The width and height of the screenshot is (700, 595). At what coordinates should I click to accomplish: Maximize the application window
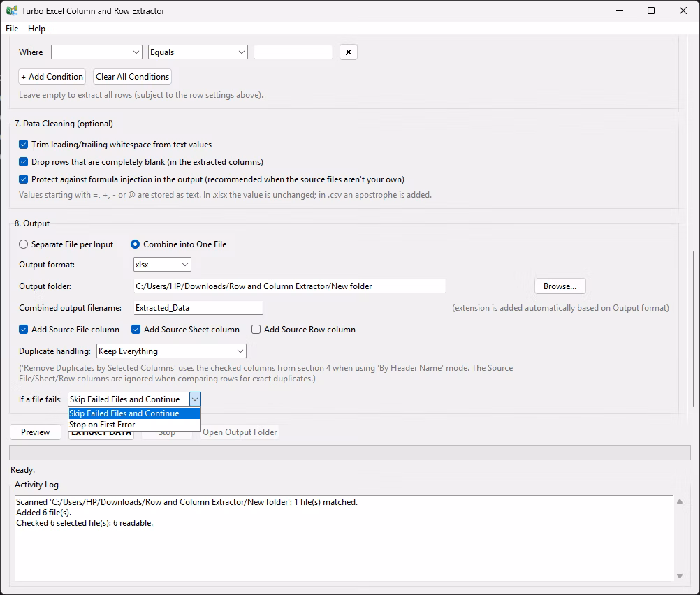point(651,10)
